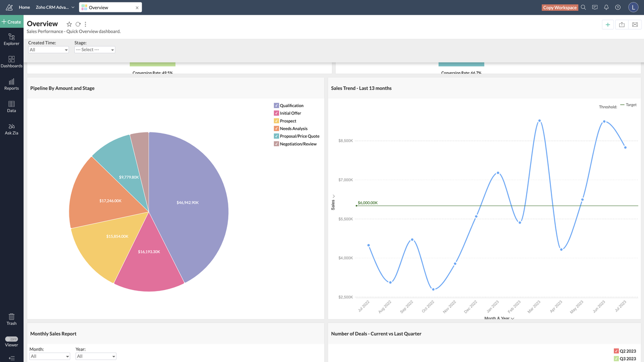Open the Created Time dropdown
This screenshot has height=362, width=644.
49,50
